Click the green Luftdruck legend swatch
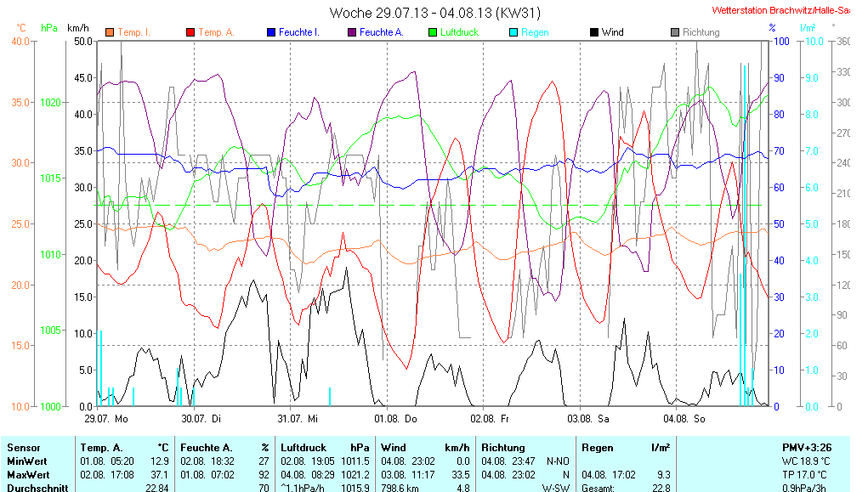 (x=433, y=32)
